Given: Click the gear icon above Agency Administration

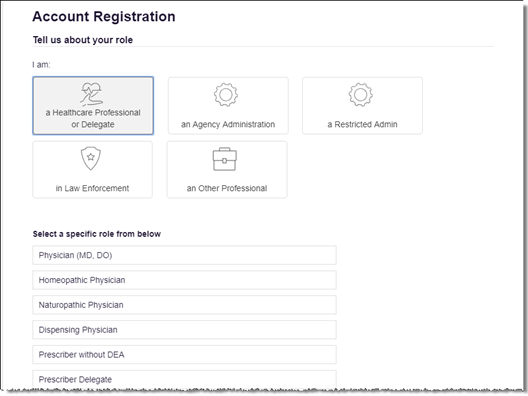Looking at the screenshot, I should tap(226, 95).
